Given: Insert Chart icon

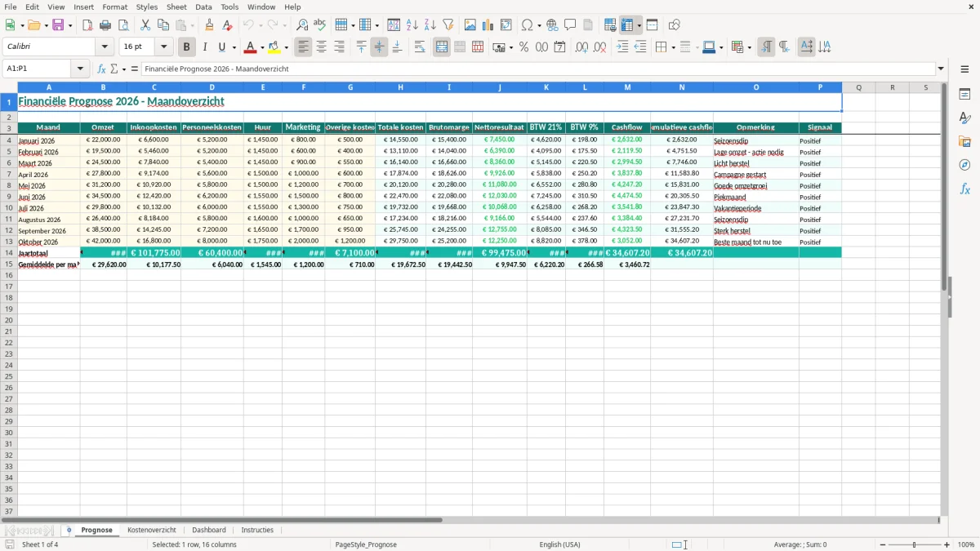Looking at the screenshot, I should (x=488, y=25).
